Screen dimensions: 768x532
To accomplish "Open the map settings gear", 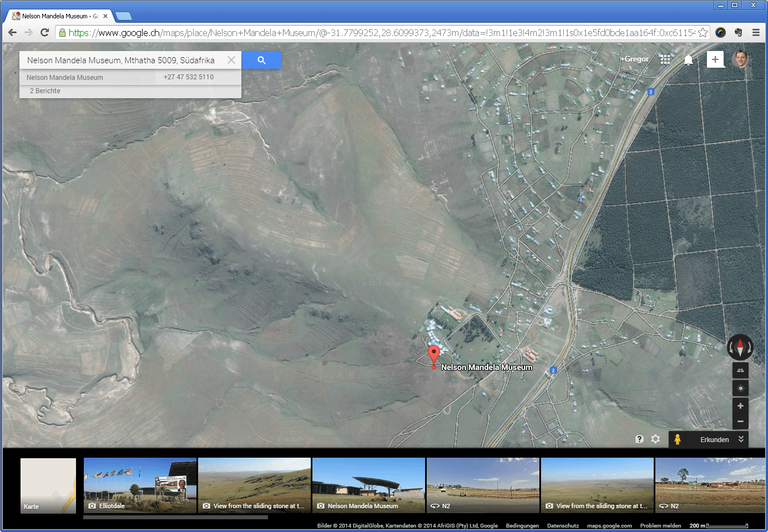I will pos(656,439).
